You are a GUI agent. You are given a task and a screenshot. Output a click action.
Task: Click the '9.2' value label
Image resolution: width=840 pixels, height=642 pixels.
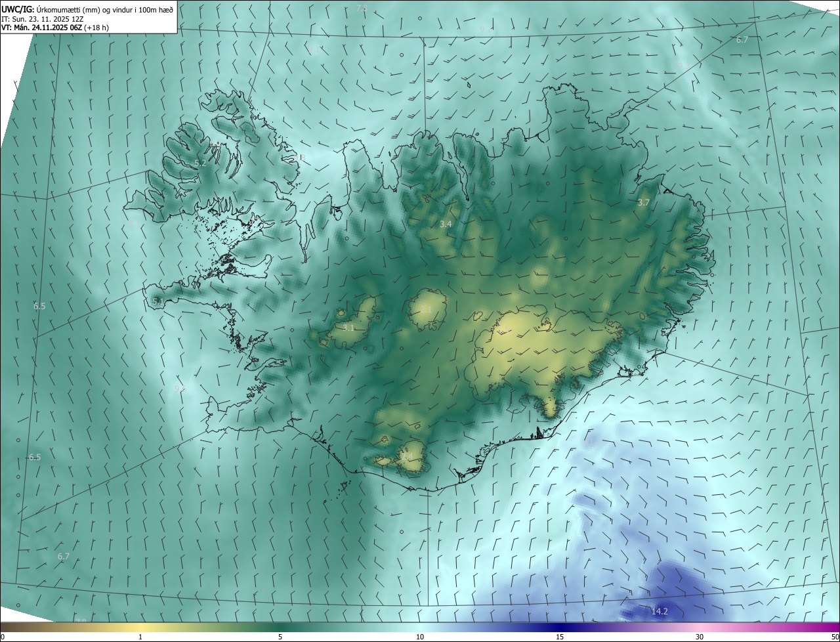click(x=486, y=29)
